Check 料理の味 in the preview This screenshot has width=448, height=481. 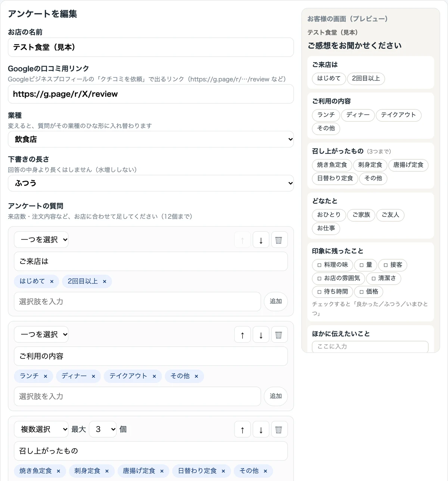pos(332,265)
